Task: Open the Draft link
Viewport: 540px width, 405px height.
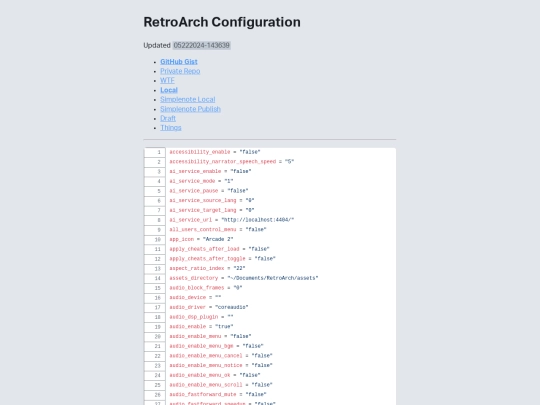Action: [x=168, y=118]
